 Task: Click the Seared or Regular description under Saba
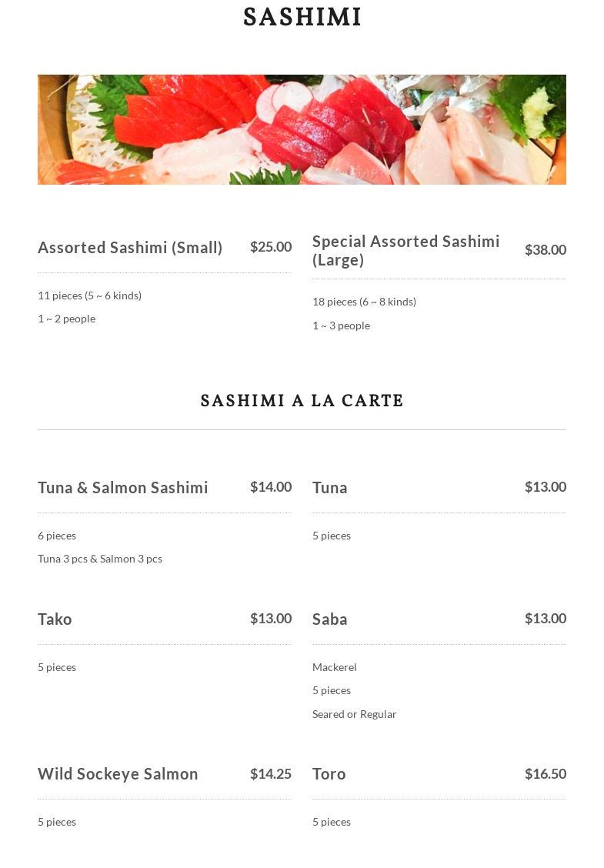point(354,714)
